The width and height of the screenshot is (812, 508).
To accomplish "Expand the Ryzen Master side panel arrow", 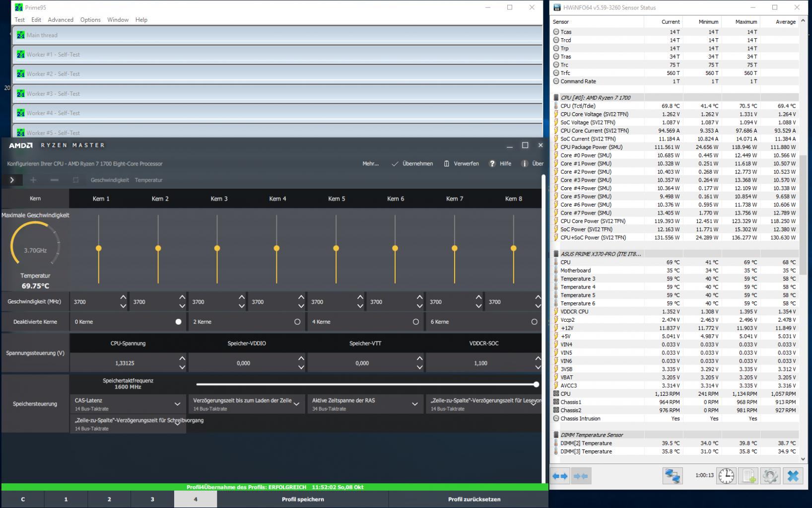I will [x=12, y=180].
